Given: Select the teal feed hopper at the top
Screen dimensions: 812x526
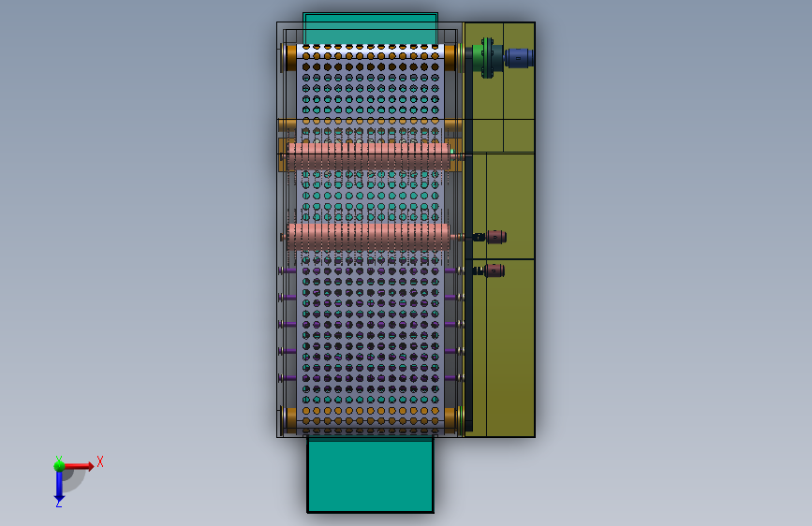Looking at the screenshot, I should pos(370,28).
